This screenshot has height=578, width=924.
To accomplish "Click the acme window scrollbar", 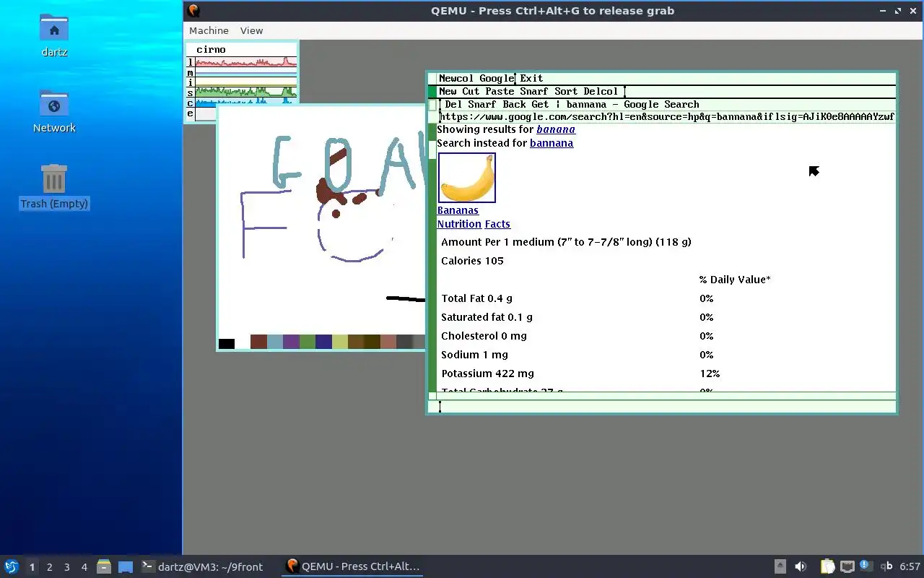I will click(x=432, y=257).
